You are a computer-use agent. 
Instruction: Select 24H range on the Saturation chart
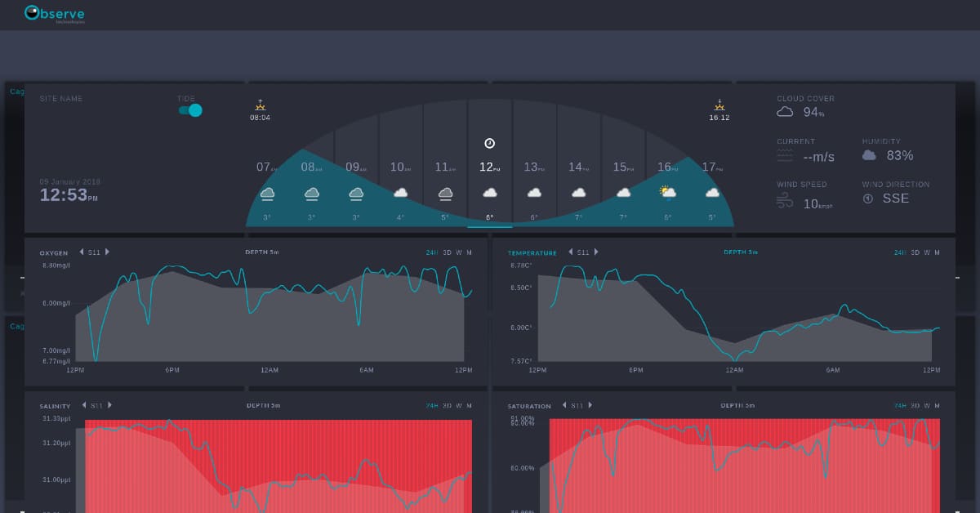(x=902, y=405)
